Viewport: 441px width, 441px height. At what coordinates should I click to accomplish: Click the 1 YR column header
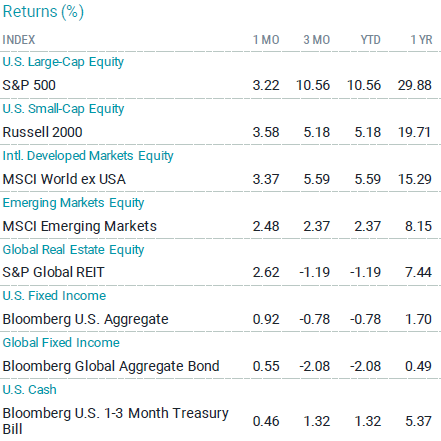click(421, 40)
